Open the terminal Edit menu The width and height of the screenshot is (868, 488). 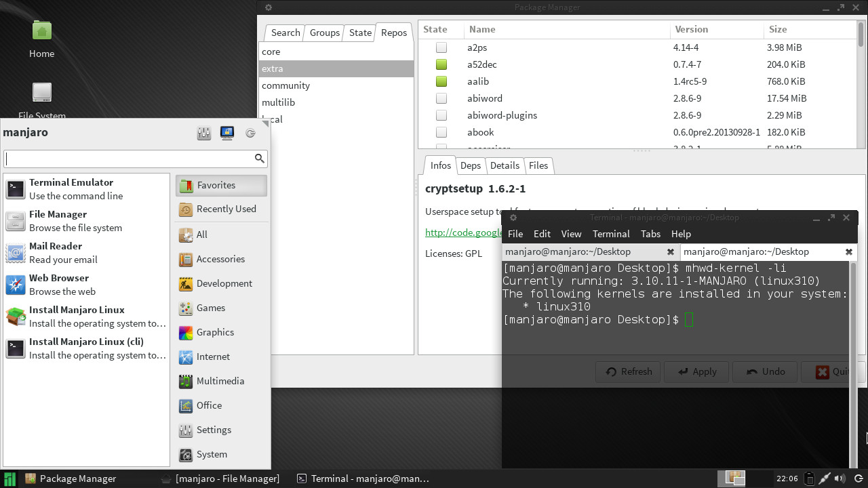(x=542, y=234)
